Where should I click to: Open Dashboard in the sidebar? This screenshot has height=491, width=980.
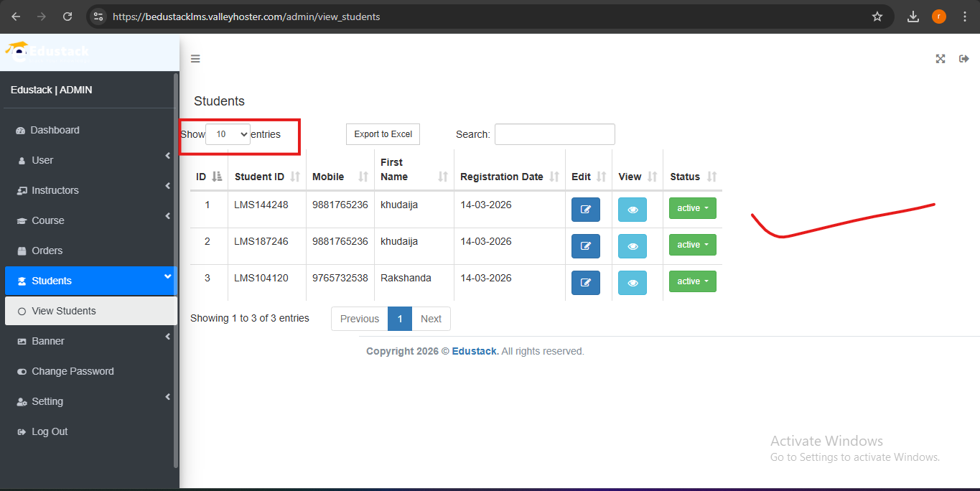[x=90, y=130]
